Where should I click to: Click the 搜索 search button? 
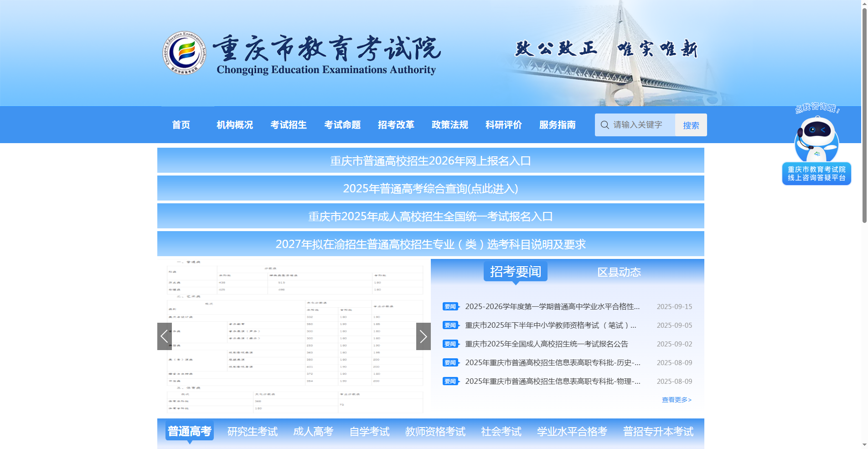(691, 124)
